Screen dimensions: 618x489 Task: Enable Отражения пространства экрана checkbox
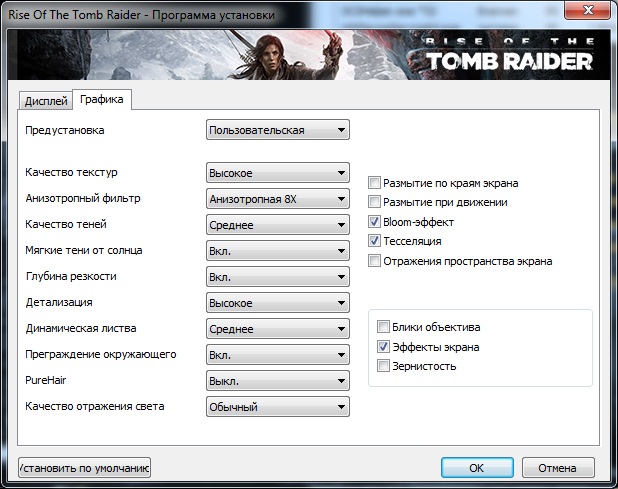(x=374, y=261)
